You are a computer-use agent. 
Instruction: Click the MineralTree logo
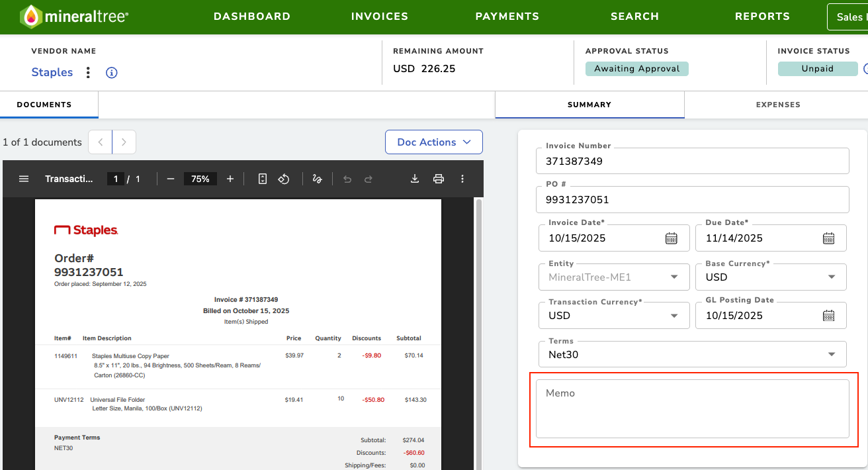(74, 17)
